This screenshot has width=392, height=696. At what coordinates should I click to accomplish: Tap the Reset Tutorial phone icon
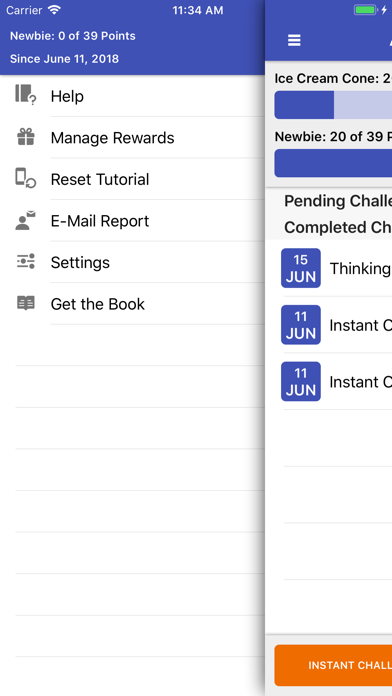26,178
